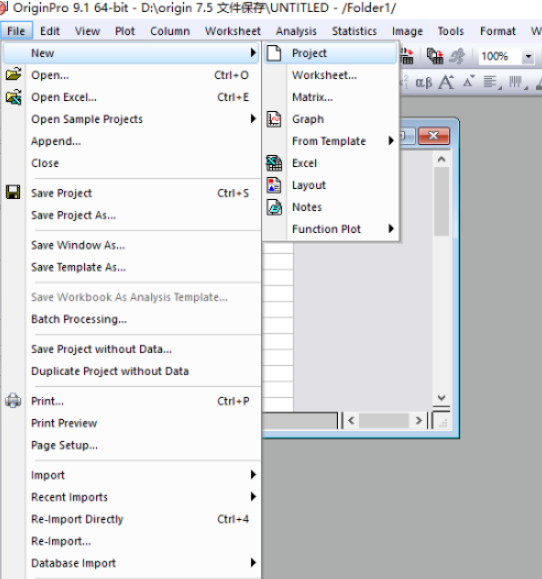Click the zoom 100% value field
This screenshot has width=542, height=579.
(x=500, y=56)
